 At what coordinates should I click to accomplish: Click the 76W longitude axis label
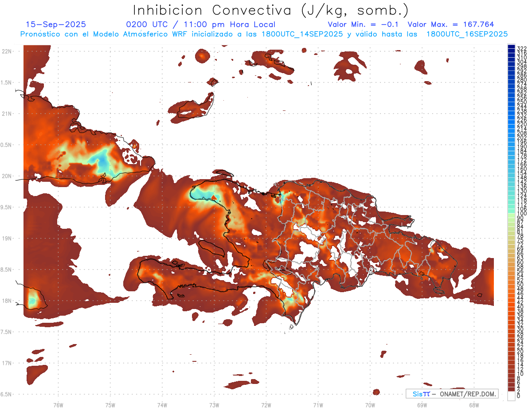(58, 405)
